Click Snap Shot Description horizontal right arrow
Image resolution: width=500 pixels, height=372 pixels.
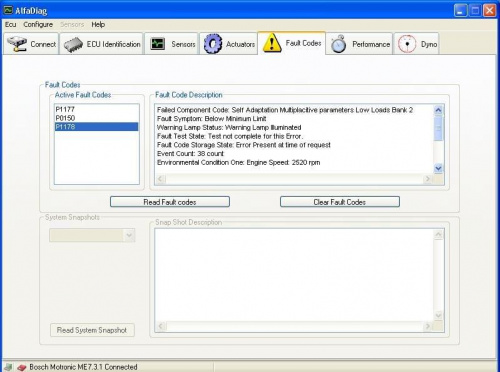click(427, 326)
